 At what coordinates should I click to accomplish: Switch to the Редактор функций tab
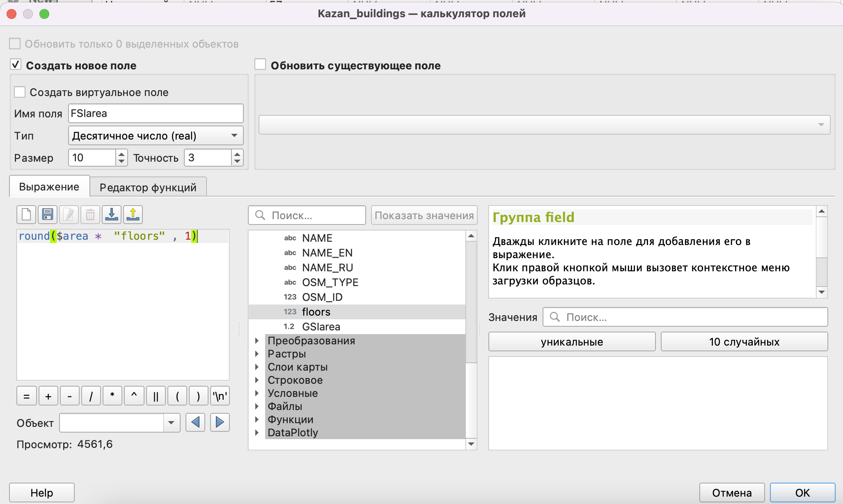click(148, 187)
